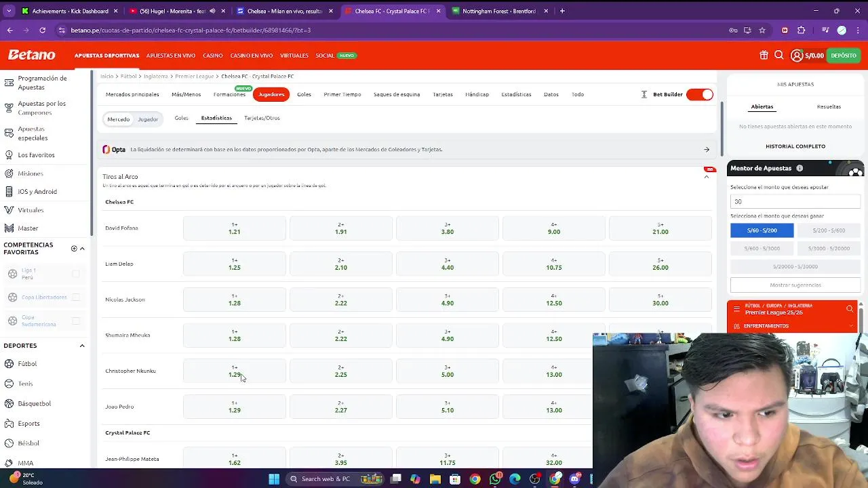Image resolution: width=868 pixels, height=488 pixels.
Task: Pick Nicolas Jackson 3+ at 4.90
Action: 448,300
